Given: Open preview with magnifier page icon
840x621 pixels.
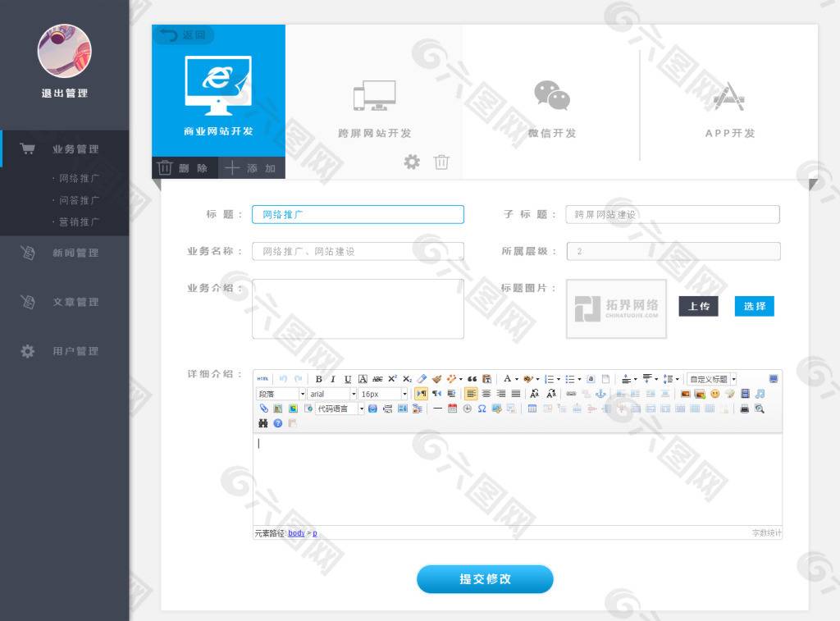Looking at the screenshot, I should [x=760, y=409].
